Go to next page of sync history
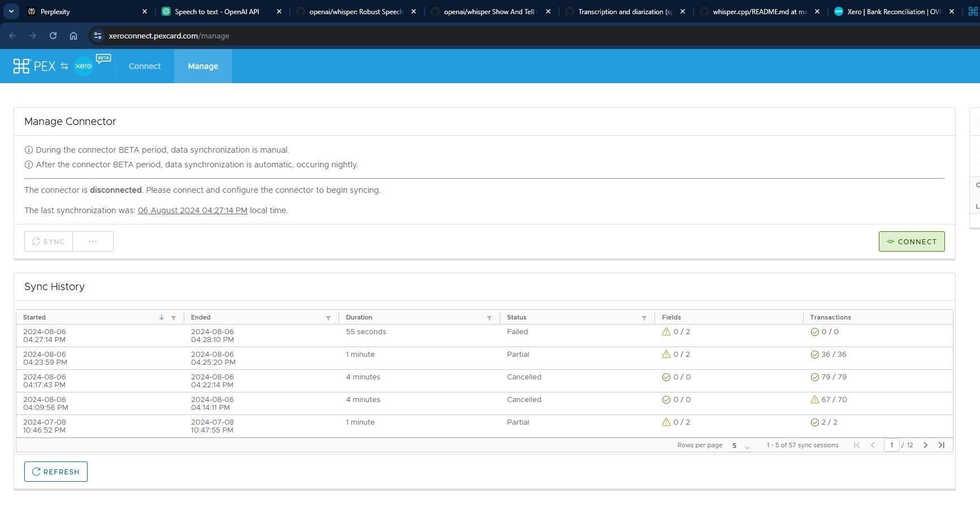Image resolution: width=980 pixels, height=527 pixels. tap(926, 445)
